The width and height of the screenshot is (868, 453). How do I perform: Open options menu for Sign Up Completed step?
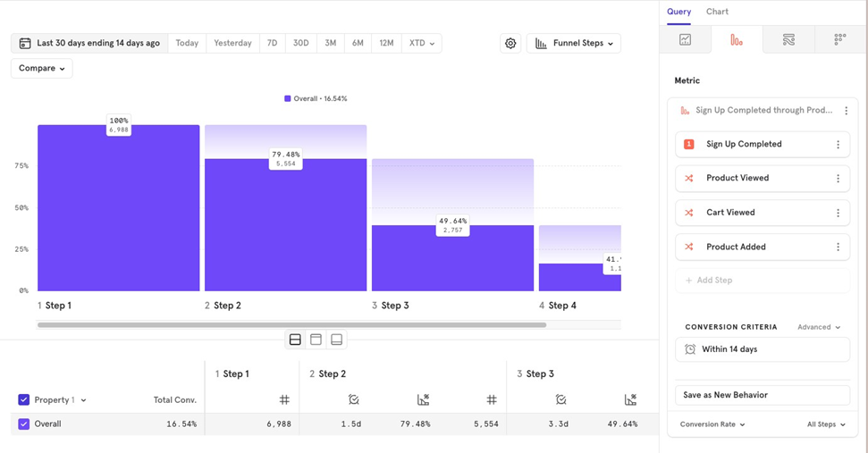[838, 145]
